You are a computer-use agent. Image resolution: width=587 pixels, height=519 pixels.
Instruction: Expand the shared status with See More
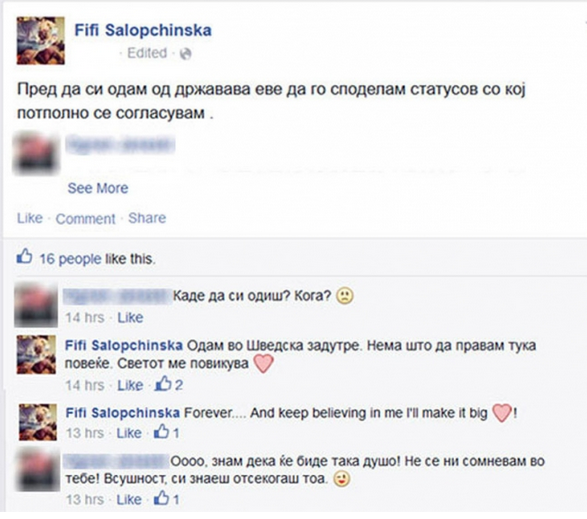pos(98,188)
